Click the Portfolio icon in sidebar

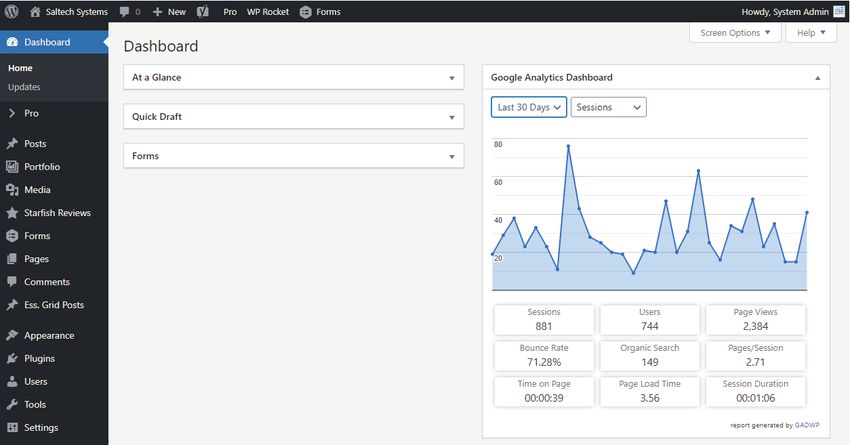12,166
